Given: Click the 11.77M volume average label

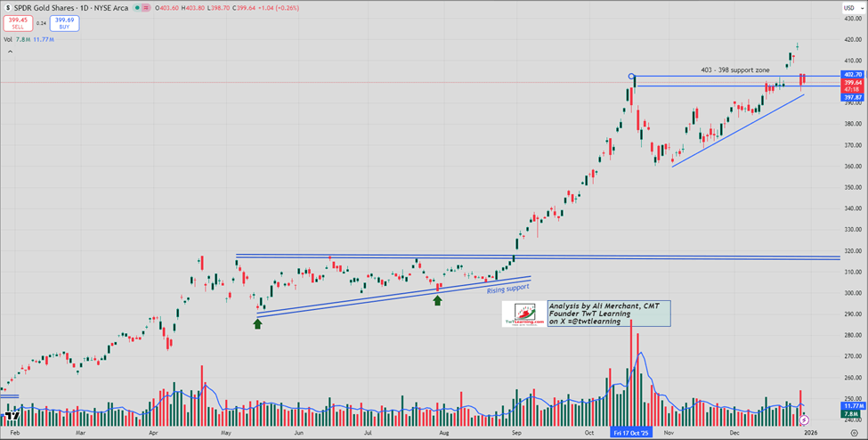Looking at the screenshot, I should coord(853,405).
